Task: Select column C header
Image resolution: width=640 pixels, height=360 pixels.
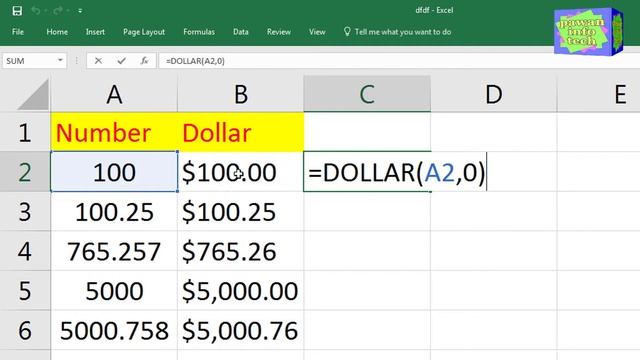Action: pyautogui.click(x=367, y=95)
